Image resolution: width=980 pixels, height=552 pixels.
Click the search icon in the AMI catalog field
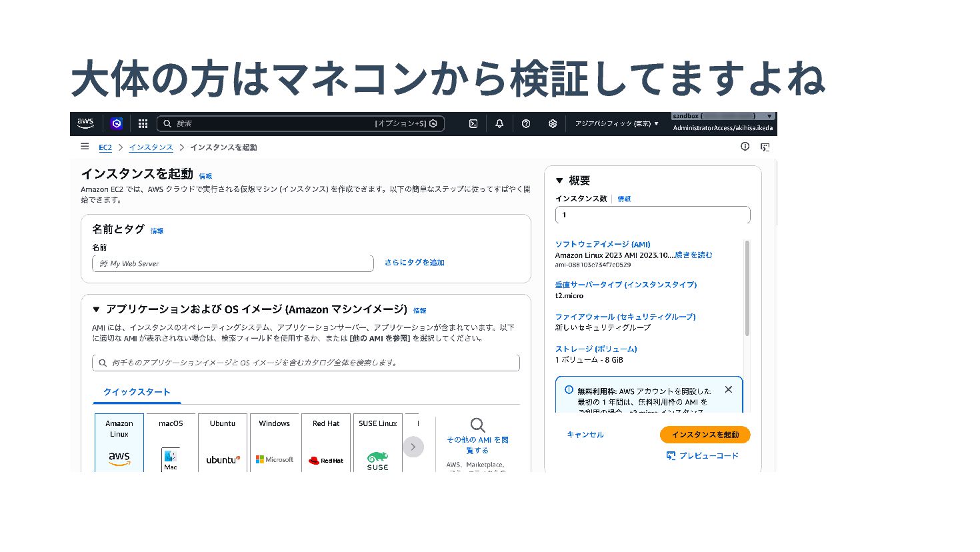103,363
